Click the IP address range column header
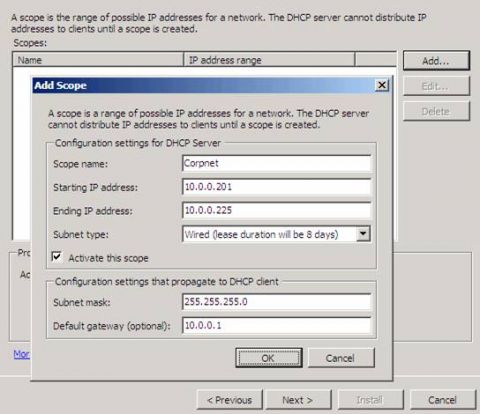480x414 pixels. point(269,60)
